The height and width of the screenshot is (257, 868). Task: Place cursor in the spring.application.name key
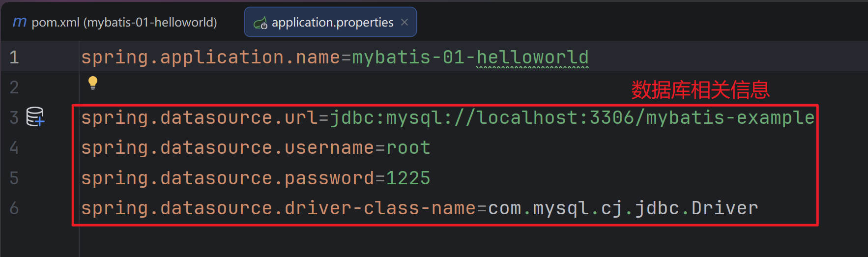(x=210, y=57)
